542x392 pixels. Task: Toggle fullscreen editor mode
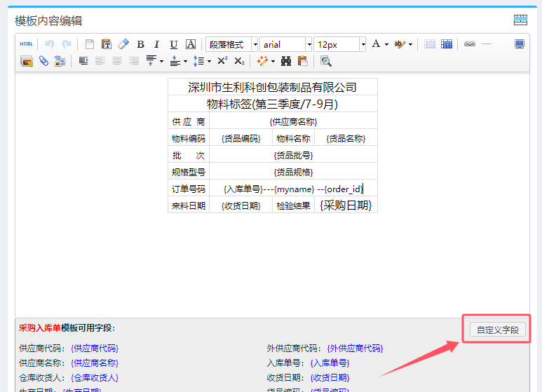click(520, 44)
